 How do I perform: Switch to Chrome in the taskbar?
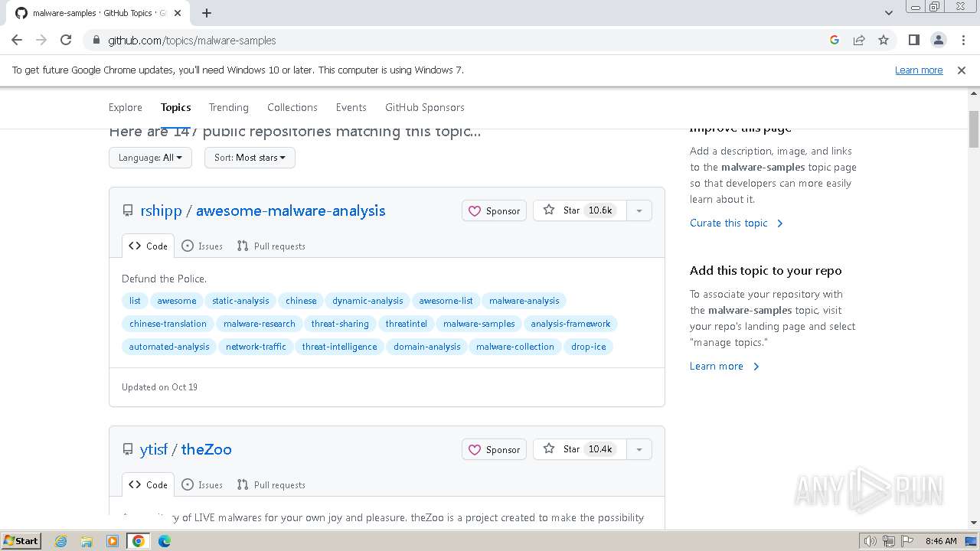139,541
